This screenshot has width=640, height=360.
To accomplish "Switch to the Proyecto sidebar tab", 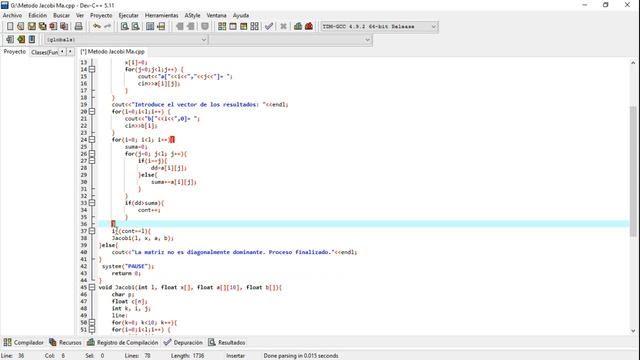I will tap(15, 52).
